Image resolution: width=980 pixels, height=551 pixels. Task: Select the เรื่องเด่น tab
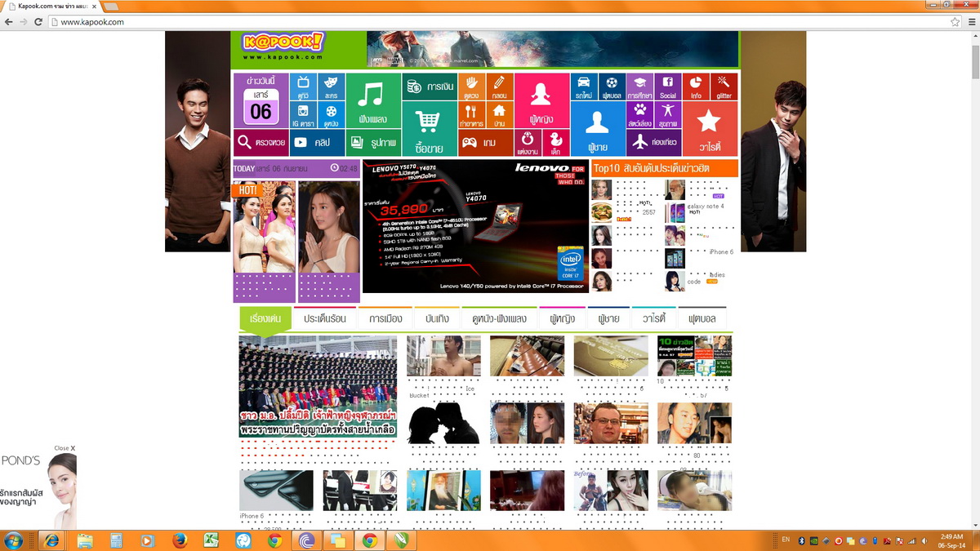[x=265, y=318]
